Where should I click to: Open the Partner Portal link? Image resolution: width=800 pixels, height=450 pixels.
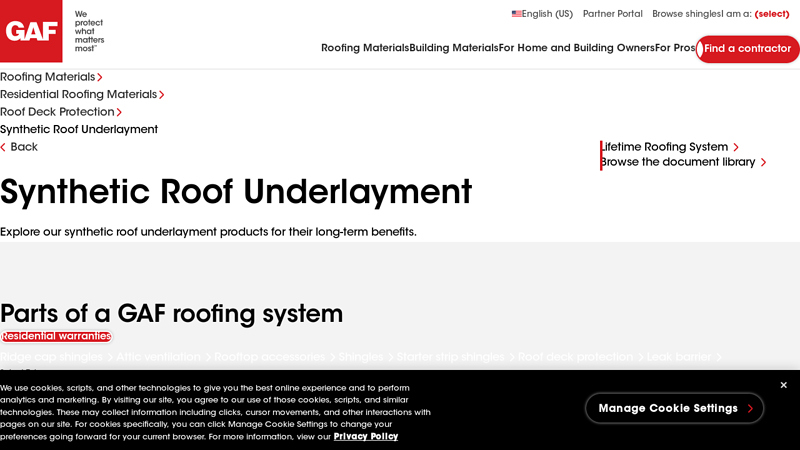613,14
